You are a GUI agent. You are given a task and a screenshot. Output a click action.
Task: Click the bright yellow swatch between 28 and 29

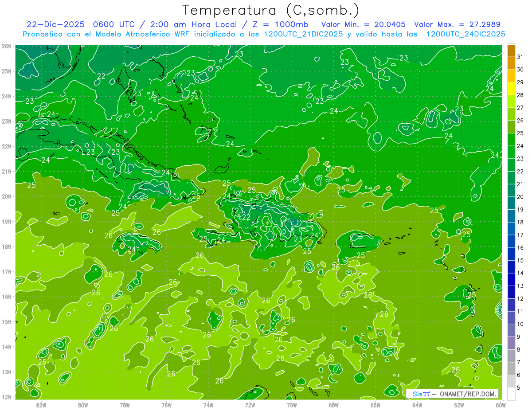[x=511, y=89]
